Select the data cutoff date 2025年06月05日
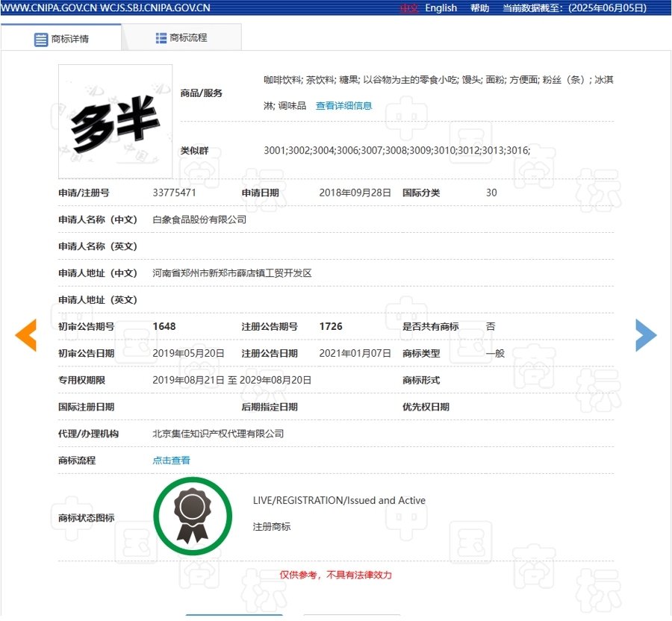672x621 pixels. point(607,8)
